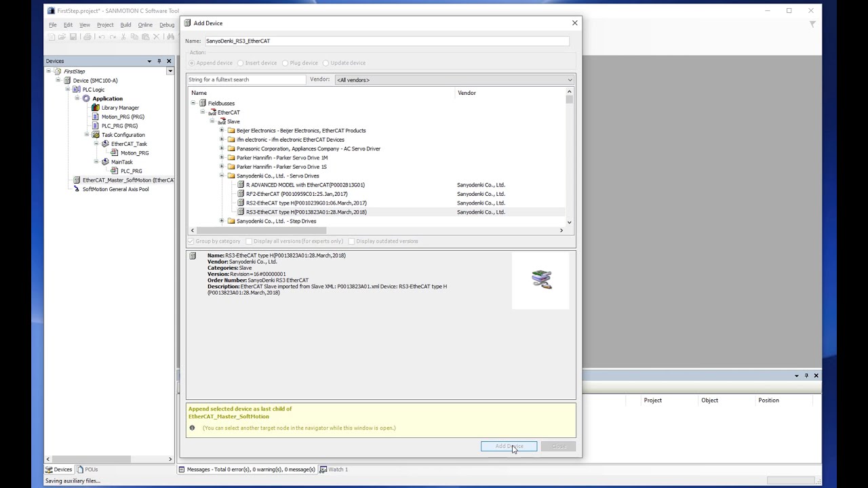The width and height of the screenshot is (868, 488).
Task: Click the Find binoculars toolbar icon
Action: [x=170, y=37]
